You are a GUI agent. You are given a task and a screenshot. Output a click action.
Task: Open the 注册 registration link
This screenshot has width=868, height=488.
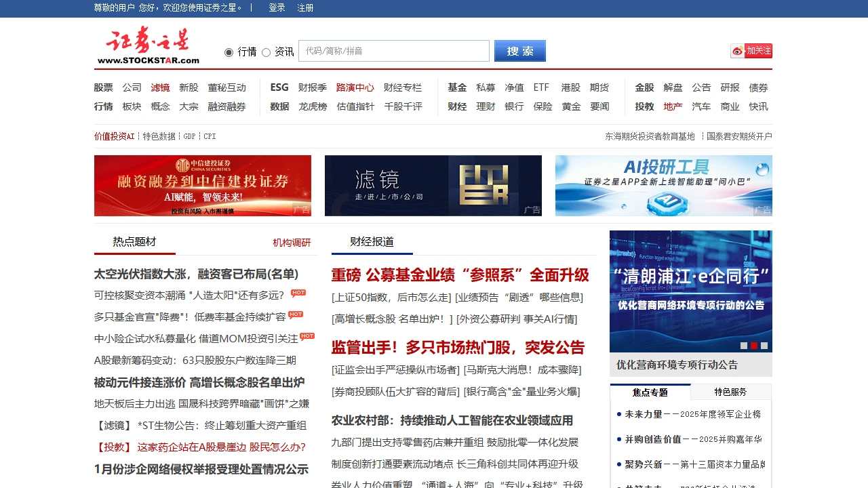[x=305, y=7]
